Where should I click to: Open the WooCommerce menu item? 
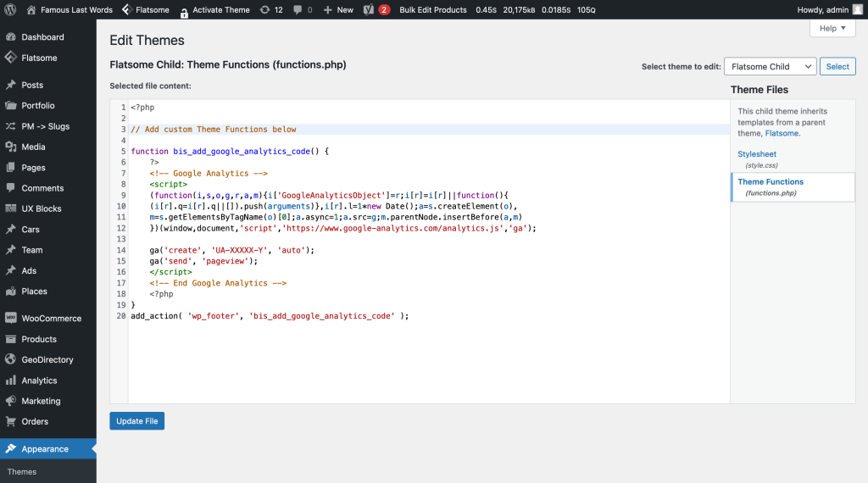coord(48,318)
